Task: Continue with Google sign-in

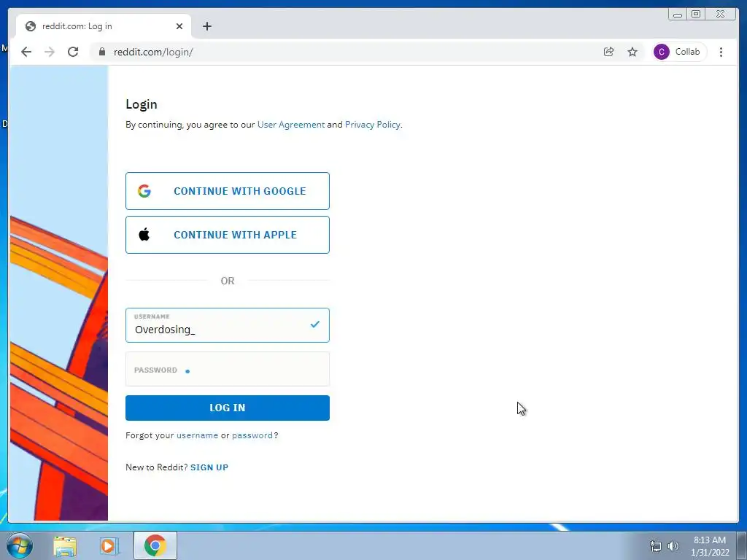Action: click(x=228, y=191)
